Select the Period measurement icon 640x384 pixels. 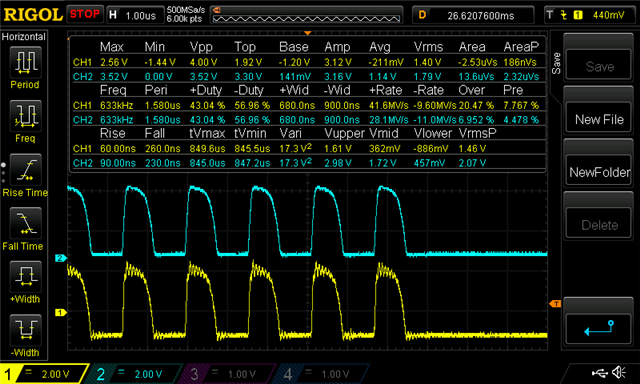click(25, 62)
